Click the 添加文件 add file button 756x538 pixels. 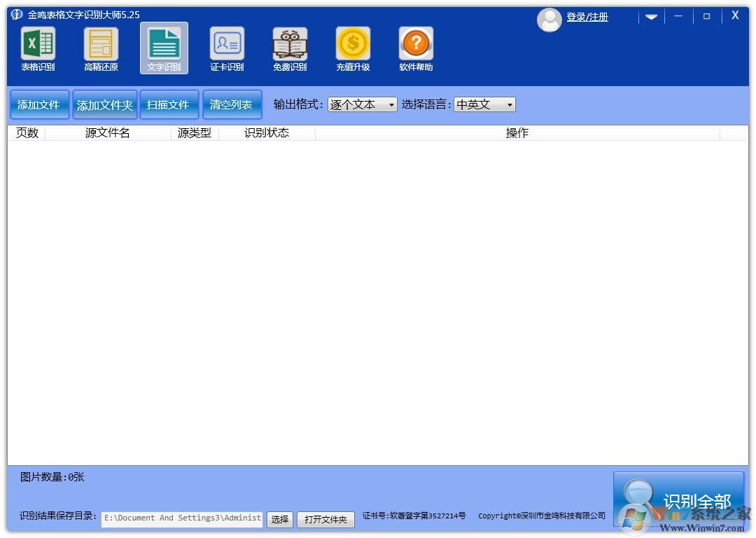point(39,104)
